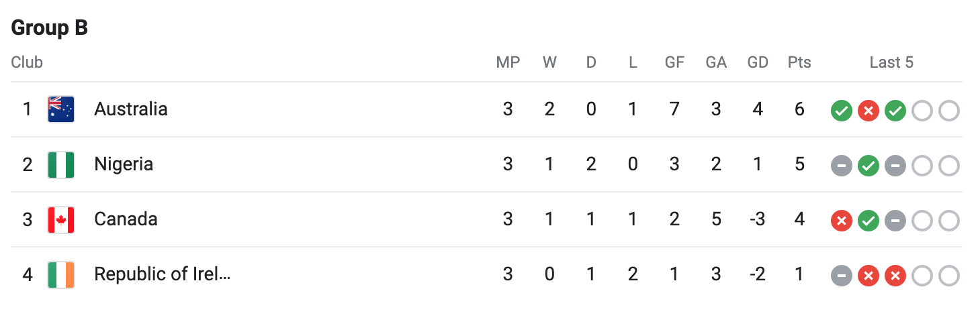Viewport: 980px width, 332px height.
Task: Click the Nigeria flag icon
Action: 61,165
